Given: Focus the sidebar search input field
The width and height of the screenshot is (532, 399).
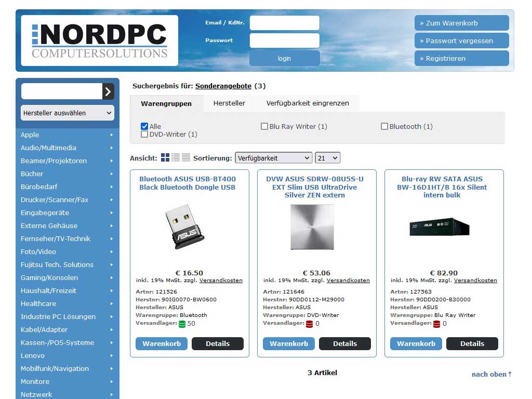Looking at the screenshot, I should point(62,91).
